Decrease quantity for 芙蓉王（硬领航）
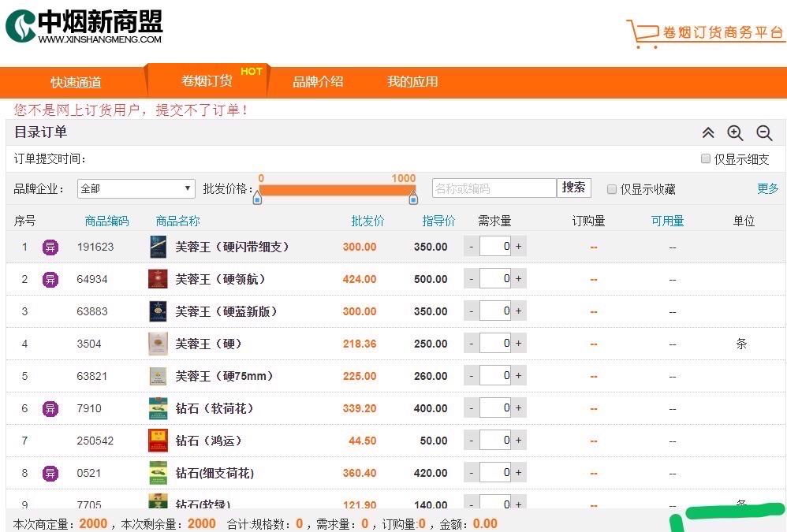 [472, 278]
